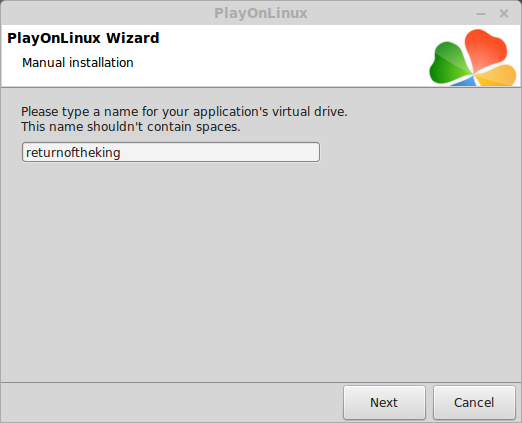Screen dimensions: 522x423
Task: Focus the virtual drive name field
Action: point(171,152)
